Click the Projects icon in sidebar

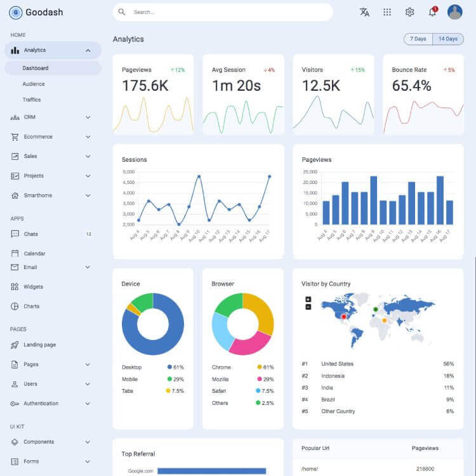click(15, 176)
